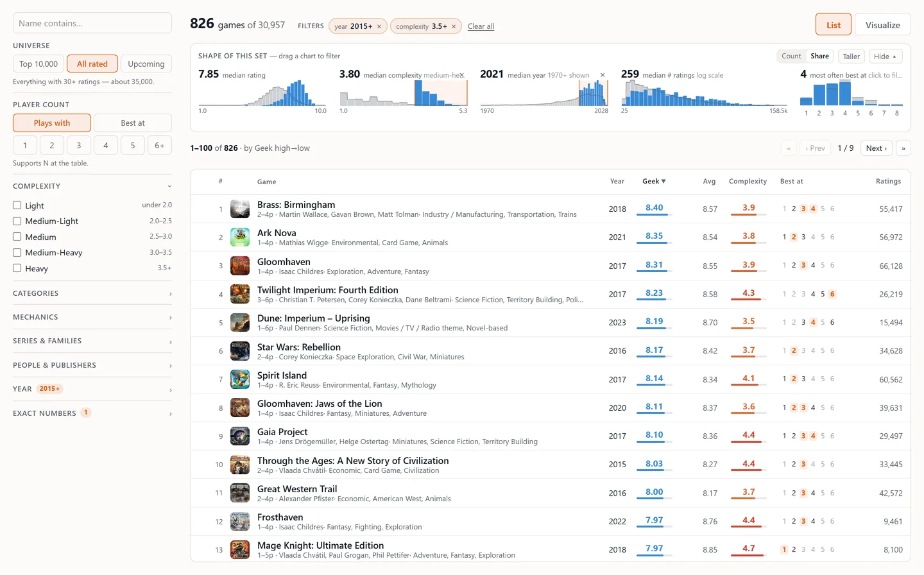
Task: Sort by the Complexity column header
Action: pyautogui.click(x=748, y=182)
